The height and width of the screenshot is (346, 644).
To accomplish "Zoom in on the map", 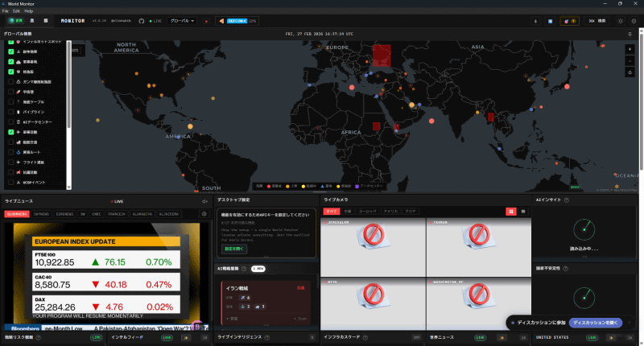I will click(x=630, y=49).
